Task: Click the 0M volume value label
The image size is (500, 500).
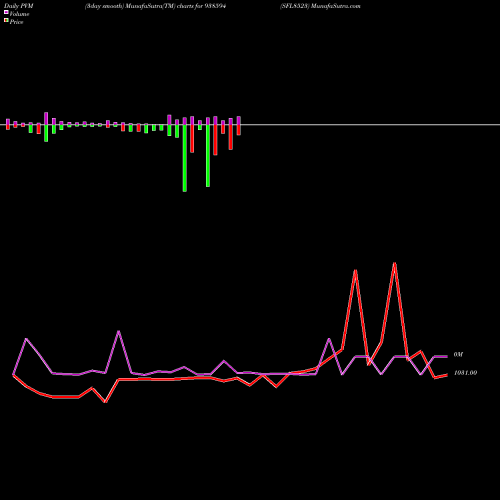Action: point(458,355)
